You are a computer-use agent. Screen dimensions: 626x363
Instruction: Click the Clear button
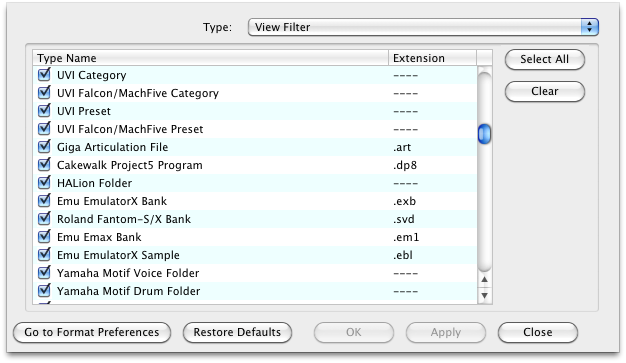(x=545, y=91)
